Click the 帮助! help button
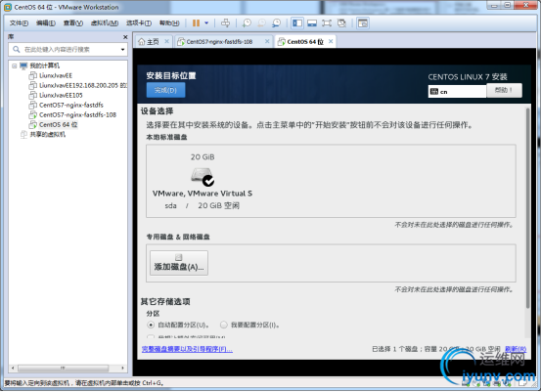The image size is (541, 392). tap(504, 90)
